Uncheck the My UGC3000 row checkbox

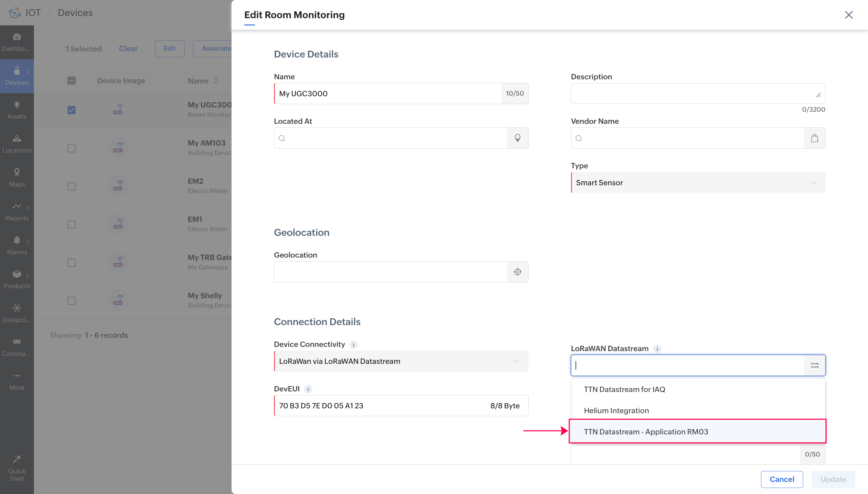point(71,110)
